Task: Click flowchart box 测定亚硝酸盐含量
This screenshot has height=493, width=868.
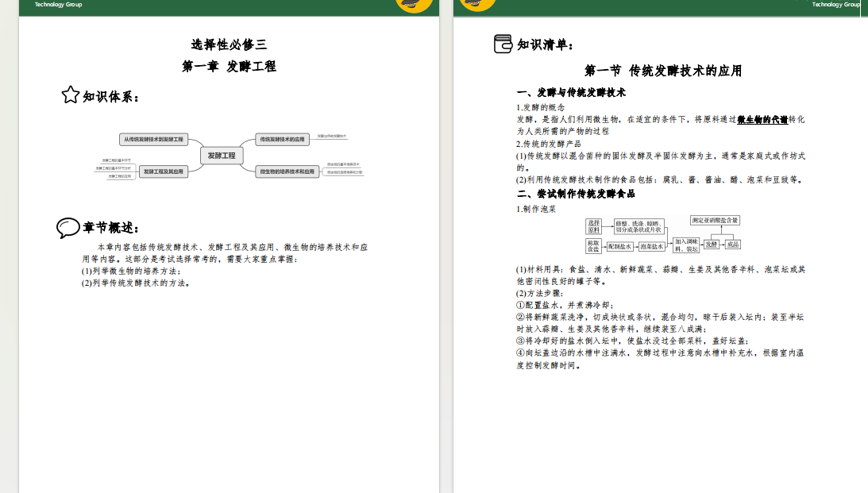Action: tap(715, 220)
